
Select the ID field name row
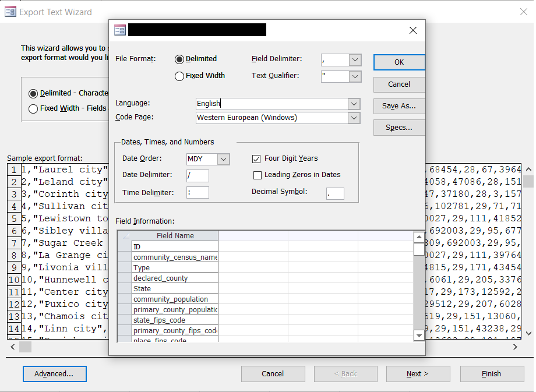(175, 247)
